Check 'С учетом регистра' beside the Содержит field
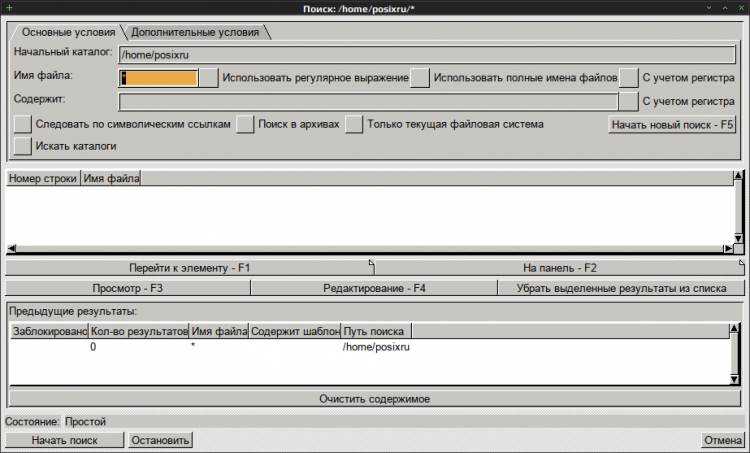 pyautogui.click(x=628, y=100)
